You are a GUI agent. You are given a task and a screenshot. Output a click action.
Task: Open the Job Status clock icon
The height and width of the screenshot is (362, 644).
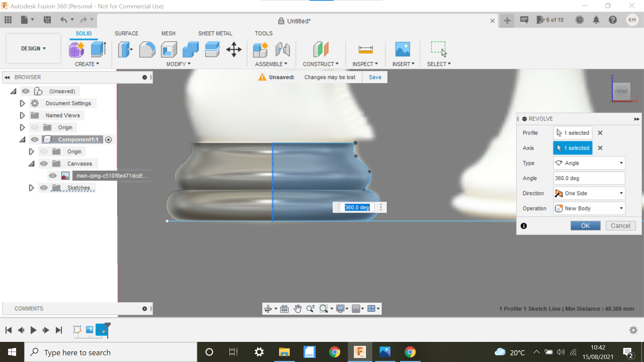[x=579, y=20]
